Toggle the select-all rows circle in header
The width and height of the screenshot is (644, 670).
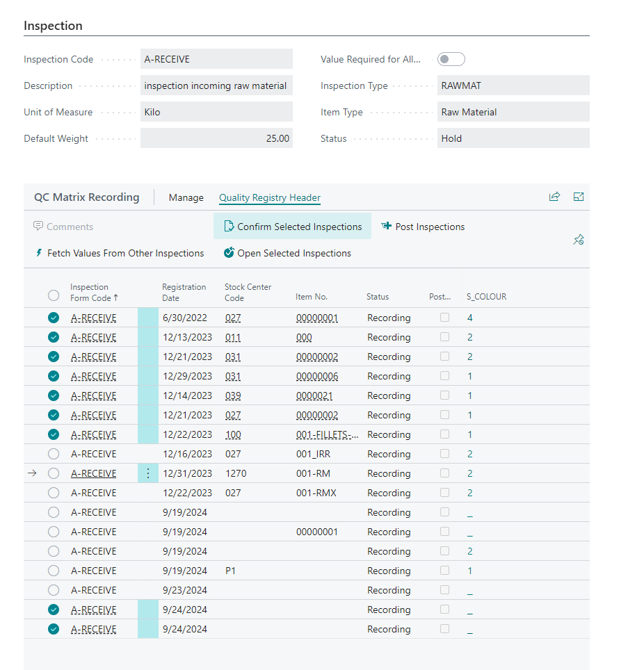[54, 295]
